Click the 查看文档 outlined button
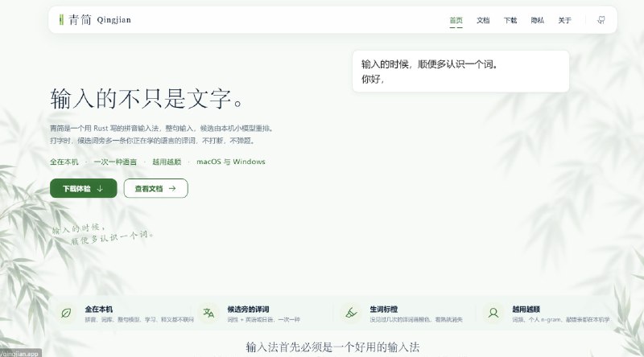Viewport: 644px width, 357px height. coord(155,188)
